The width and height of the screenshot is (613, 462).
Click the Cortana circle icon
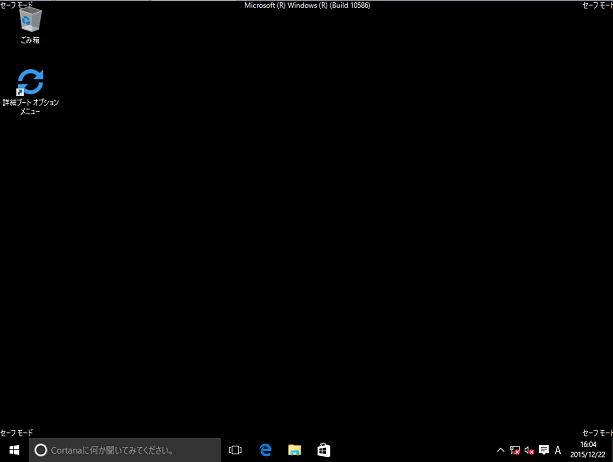pos(41,450)
